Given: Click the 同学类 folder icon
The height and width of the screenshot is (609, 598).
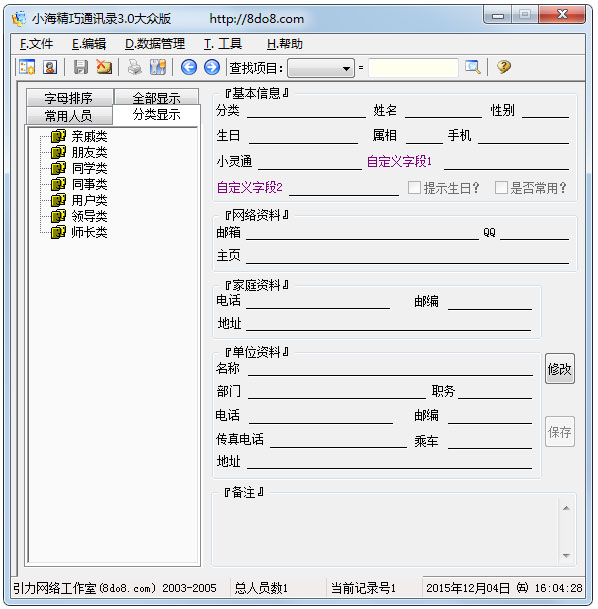Looking at the screenshot, I should coord(58,168).
